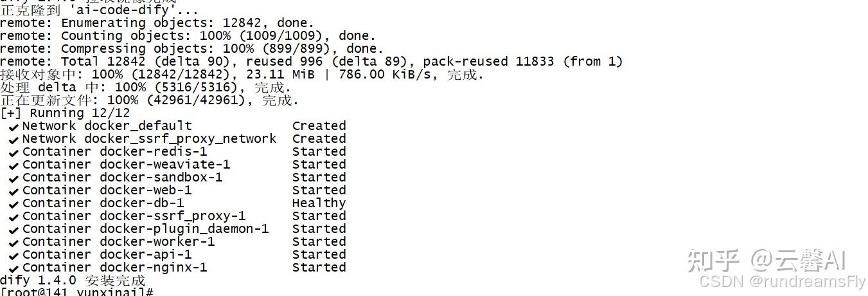Screen dimensions: 868x296
Task: Click the docker-ssrf_proxy-1 container name
Action: coord(172,216)
